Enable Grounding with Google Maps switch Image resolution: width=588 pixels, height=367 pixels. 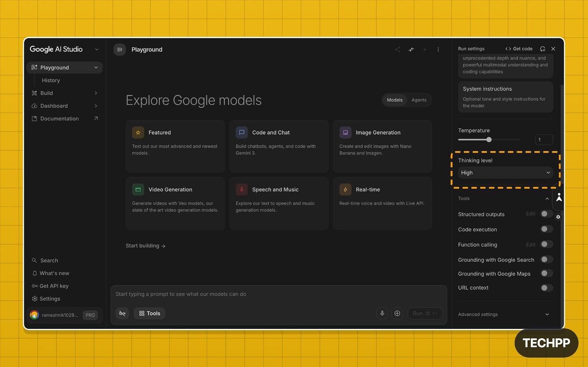click(547, 273)
